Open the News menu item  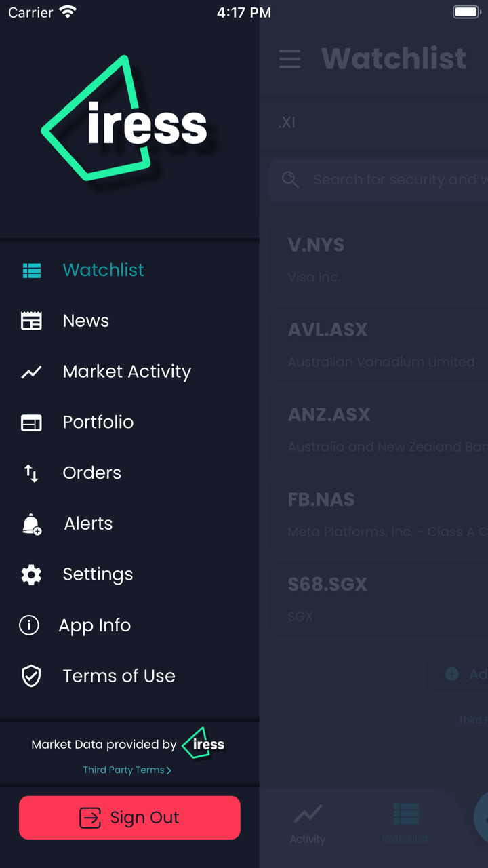coord(86,321)
